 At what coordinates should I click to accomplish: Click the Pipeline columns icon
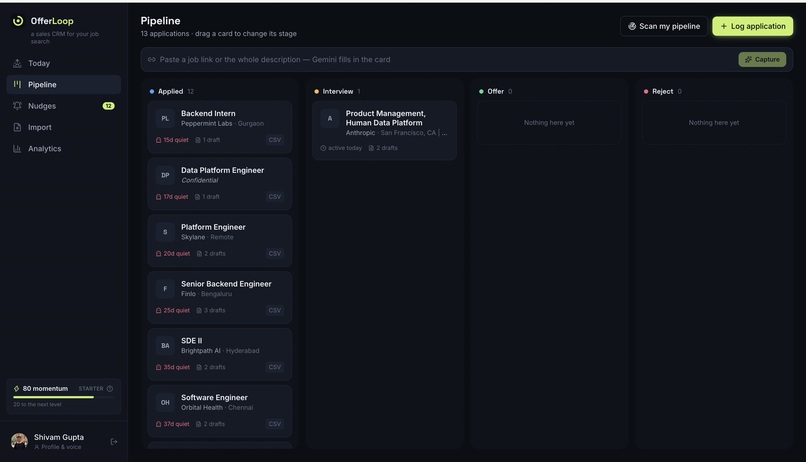[x=17, y=84]
